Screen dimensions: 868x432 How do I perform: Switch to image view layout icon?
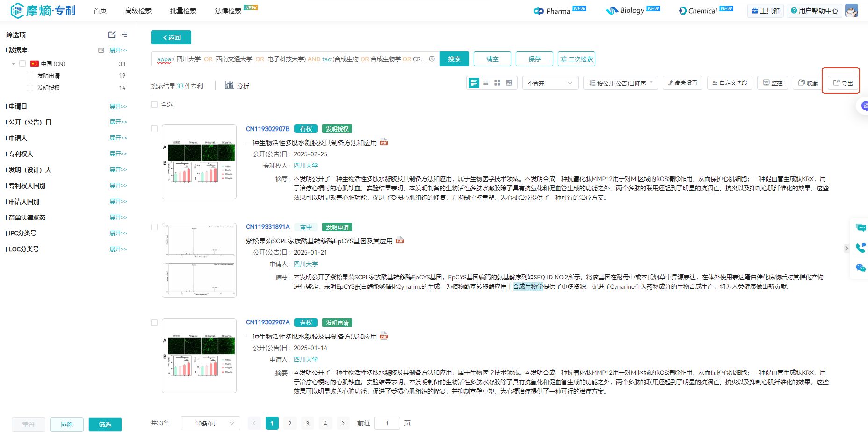509,83
